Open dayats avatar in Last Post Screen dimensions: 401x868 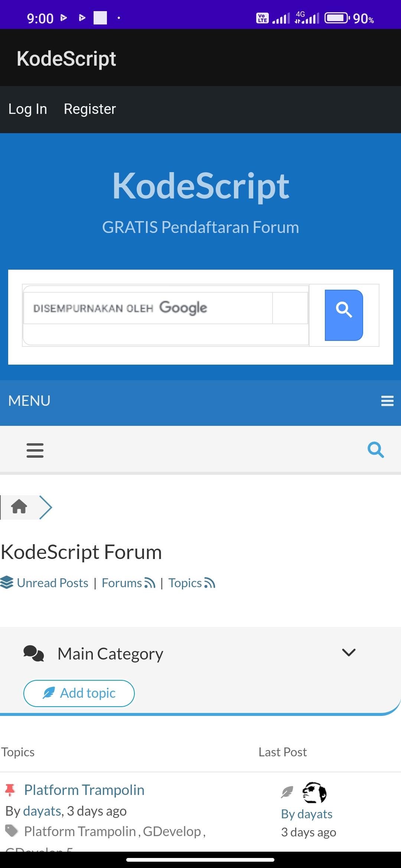tap(314, 792)
